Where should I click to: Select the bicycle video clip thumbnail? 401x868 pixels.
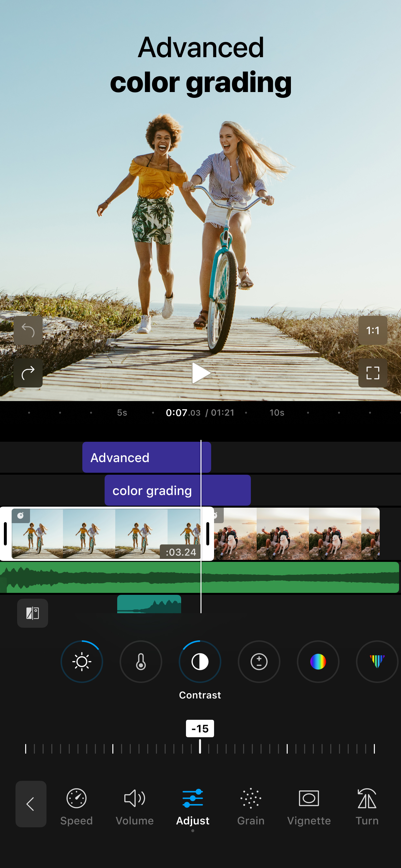(x=106, y=533)
